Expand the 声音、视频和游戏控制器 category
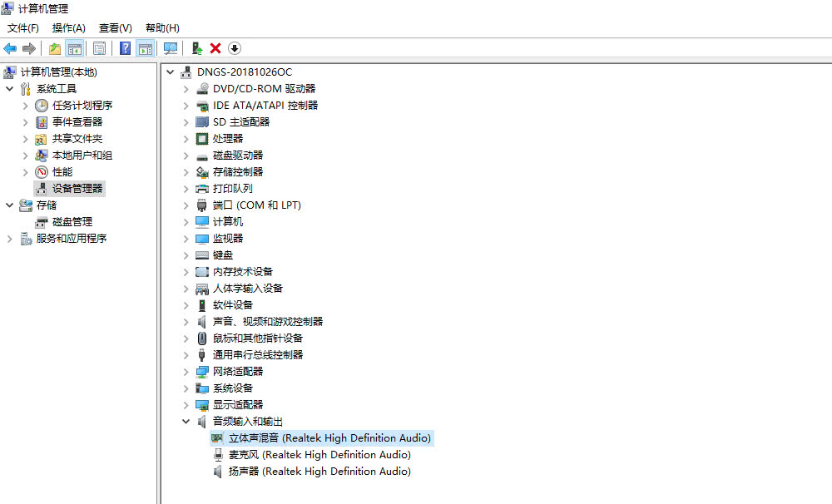Screen dimensions: 832x504 [186, 322]
